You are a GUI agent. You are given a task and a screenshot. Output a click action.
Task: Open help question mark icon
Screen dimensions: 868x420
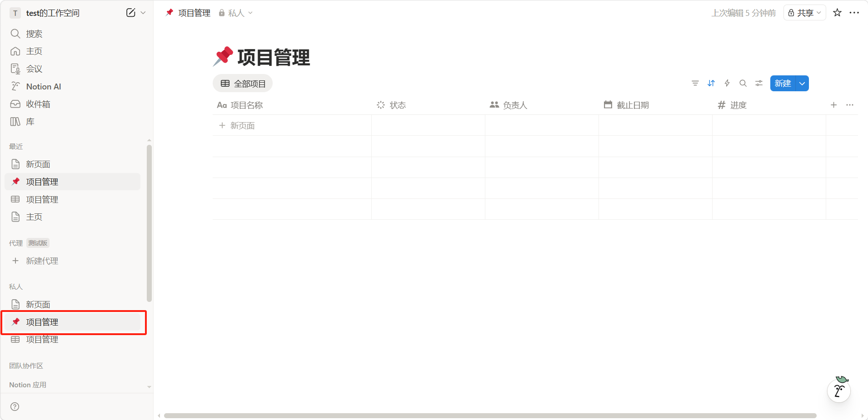[15, 406]
